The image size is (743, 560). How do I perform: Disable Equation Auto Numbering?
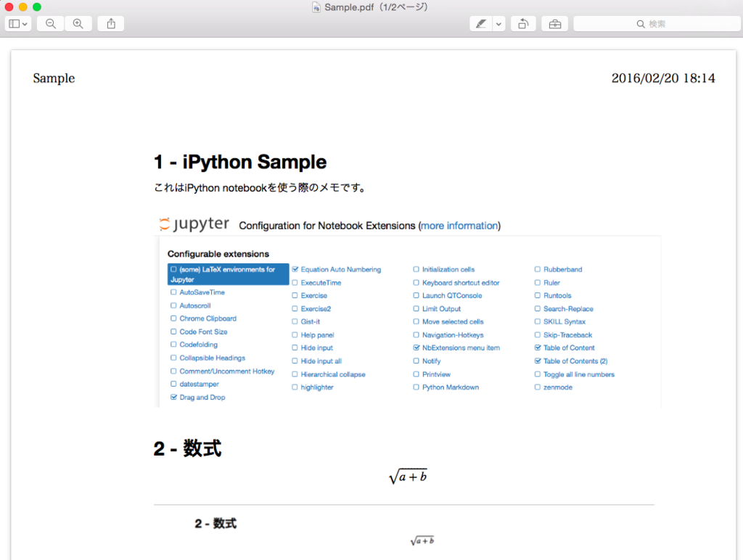pyautogui.click(x=295, y=269)
